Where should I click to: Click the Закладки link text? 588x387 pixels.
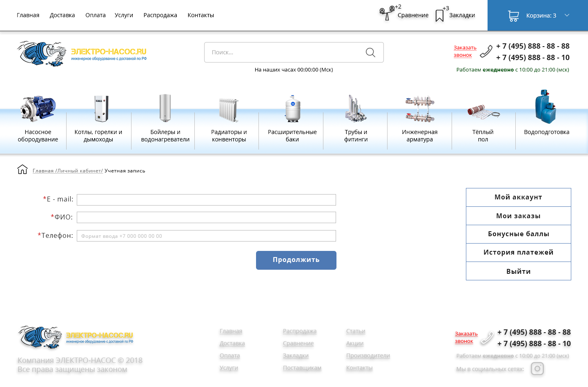point(462,15)
